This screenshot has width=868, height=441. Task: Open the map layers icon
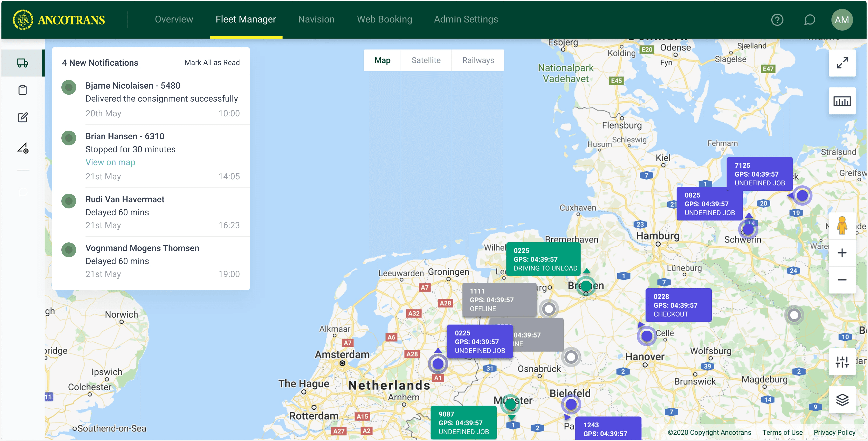[842, 400]
